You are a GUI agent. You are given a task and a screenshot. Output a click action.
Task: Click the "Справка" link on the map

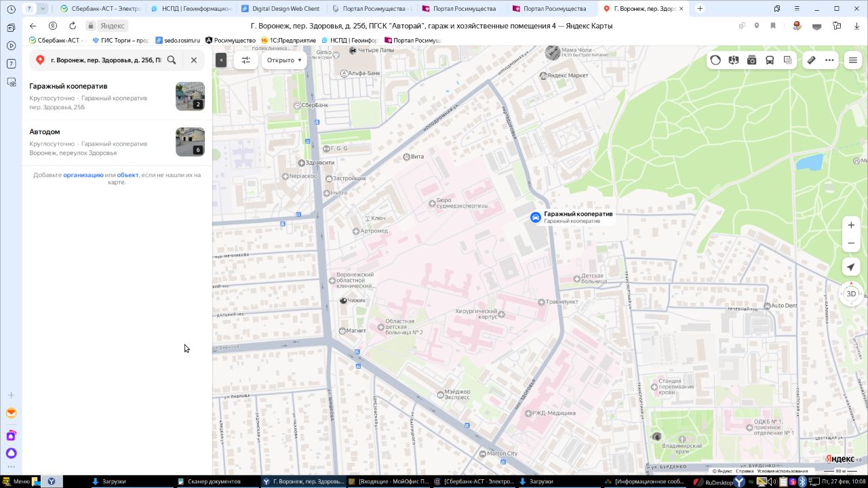pos(745,471)
